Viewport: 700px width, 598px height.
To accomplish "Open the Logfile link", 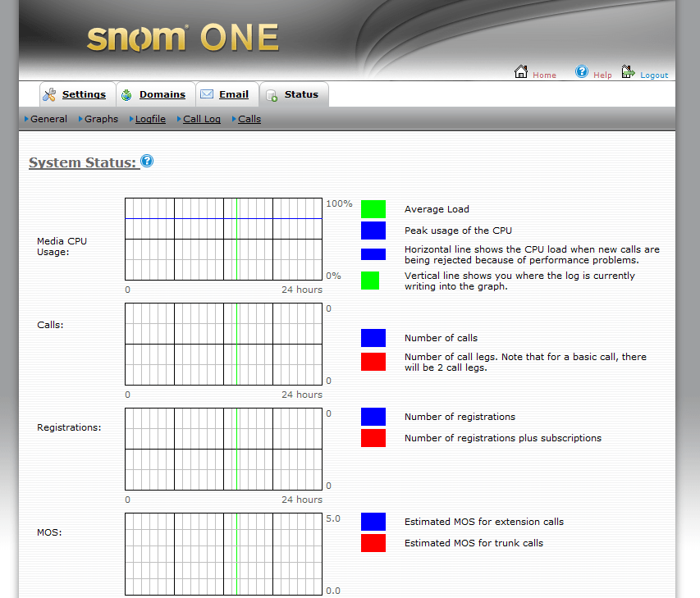I will pos(150,119).
